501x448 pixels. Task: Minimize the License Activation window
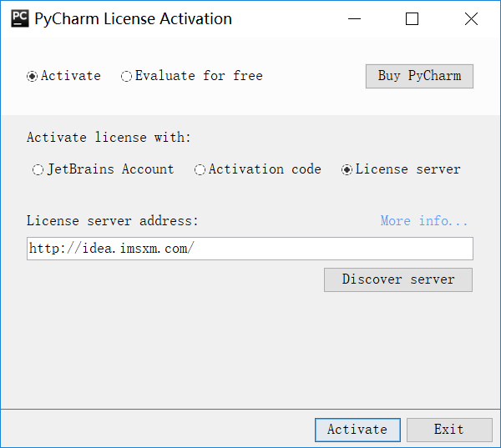click(x=354, y=19)
